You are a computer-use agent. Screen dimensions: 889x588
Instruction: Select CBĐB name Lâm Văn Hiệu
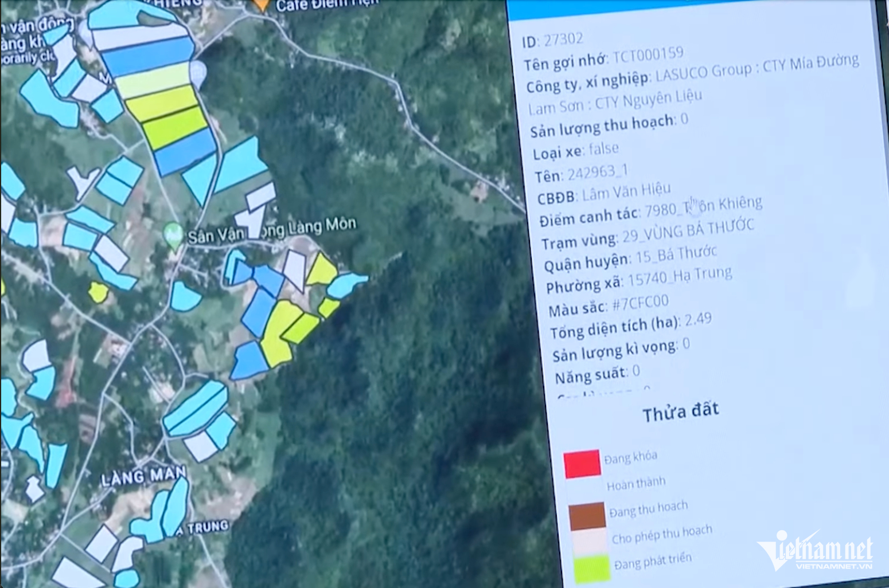point(626,192)
